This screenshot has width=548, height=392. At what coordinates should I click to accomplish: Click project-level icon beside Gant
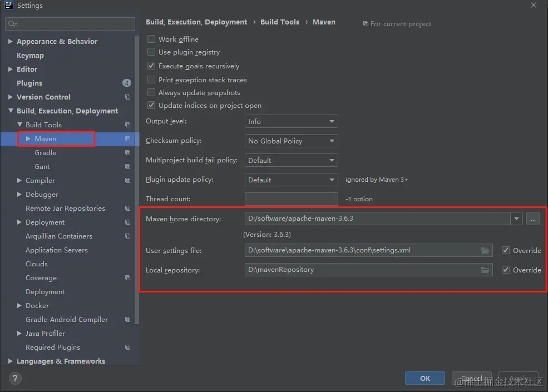(x=127, y=167)
